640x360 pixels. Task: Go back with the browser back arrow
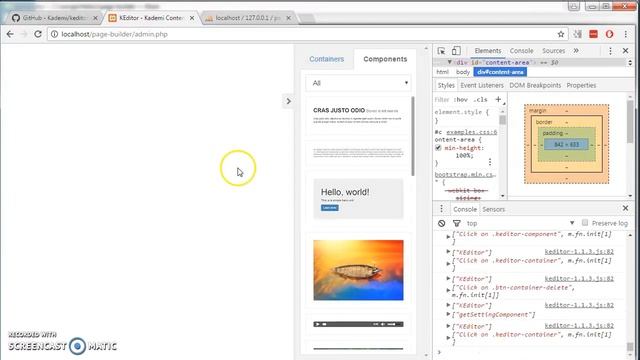[10, 34]
